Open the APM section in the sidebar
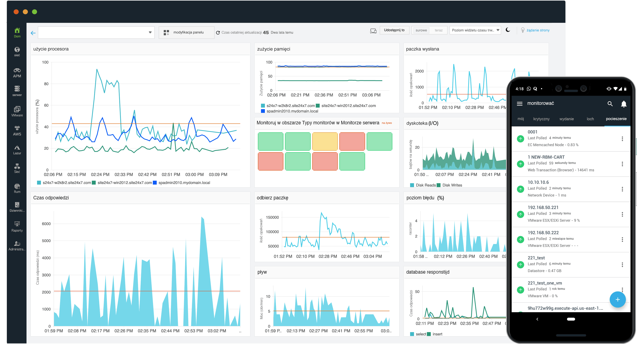The width and height of the screenshot is (644, 344). [x=17, y=72]
